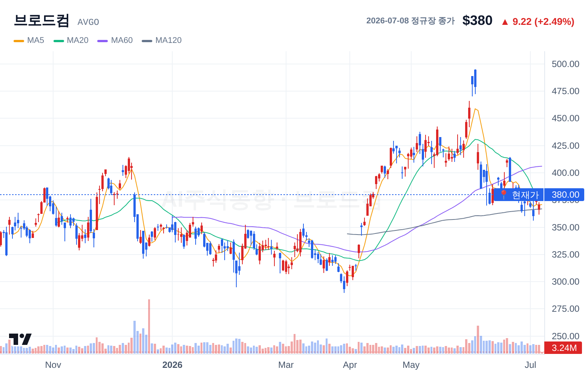The image size is (588, 375).
Task: Toggle the MA60 legend entry
Action: (115, 40)
